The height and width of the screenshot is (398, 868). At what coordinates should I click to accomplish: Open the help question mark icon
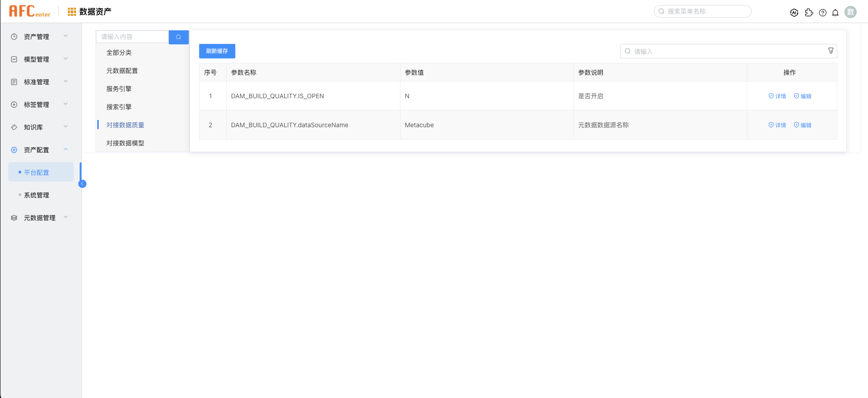823,13
